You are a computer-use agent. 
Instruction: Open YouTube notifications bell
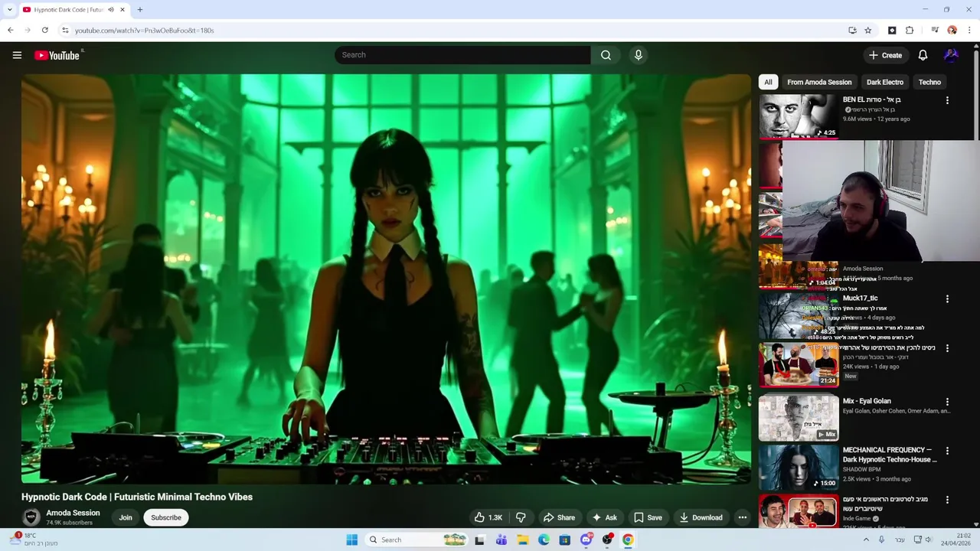pos(923,55)
